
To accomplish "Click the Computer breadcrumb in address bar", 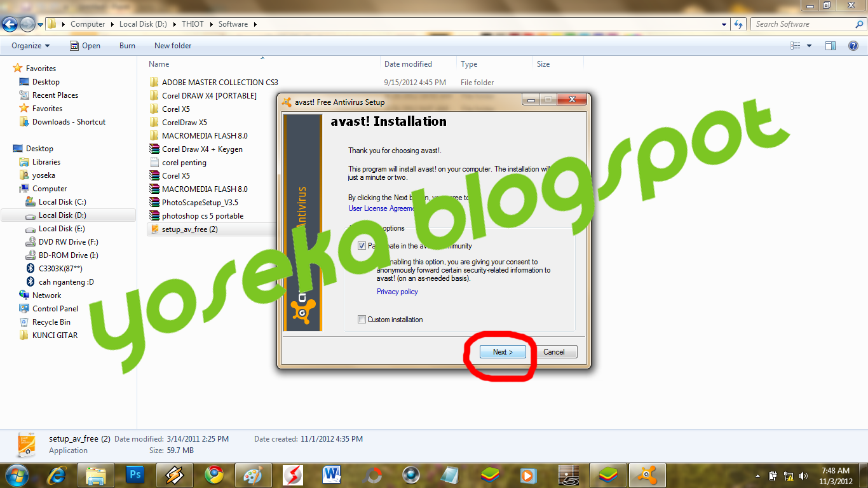I will pyautogui.click(x=88, y=24).
